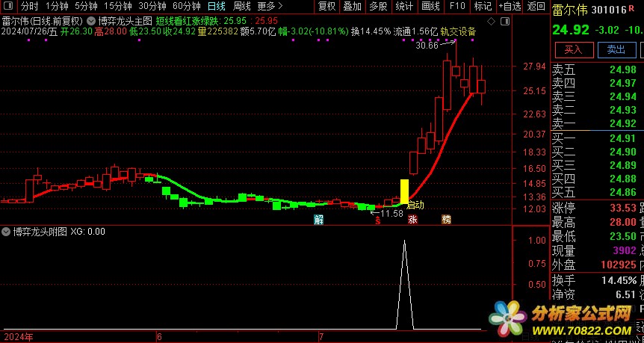Click the 轨交设备 sector label
The image size is (644, 343).
pyautogui.click(x=458, y=31)
